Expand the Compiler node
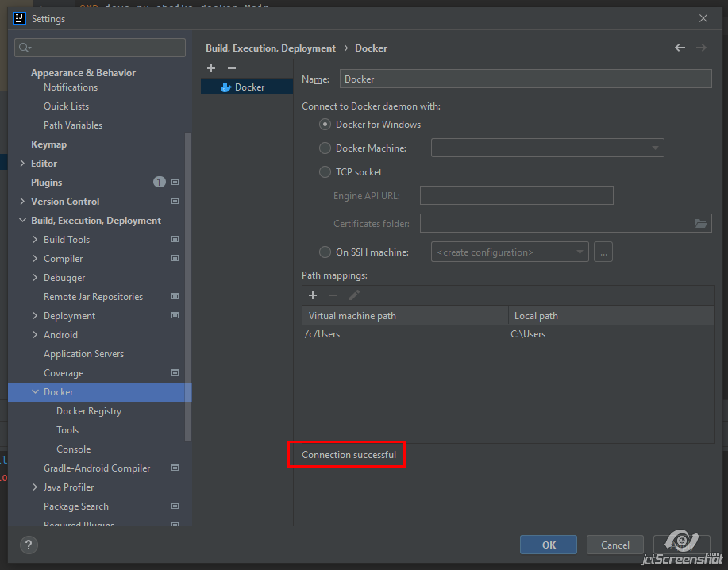The width and height of the screenshot is (728, 570). point(35,258)
